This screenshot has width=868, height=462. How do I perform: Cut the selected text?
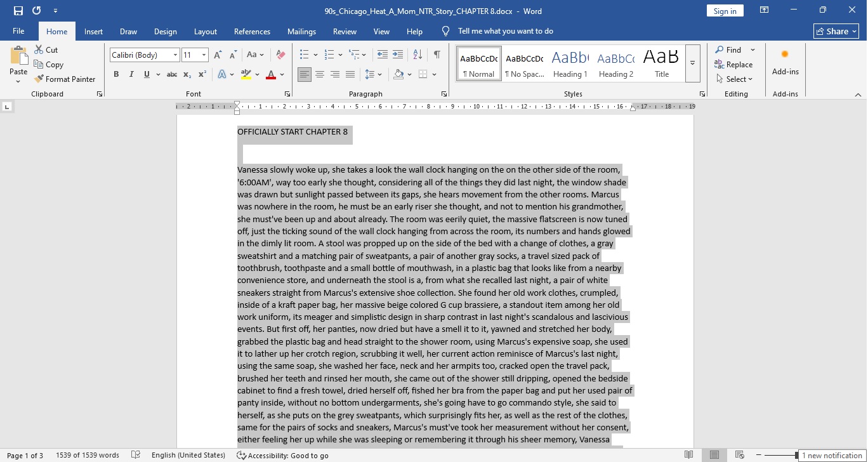point(46,50)
